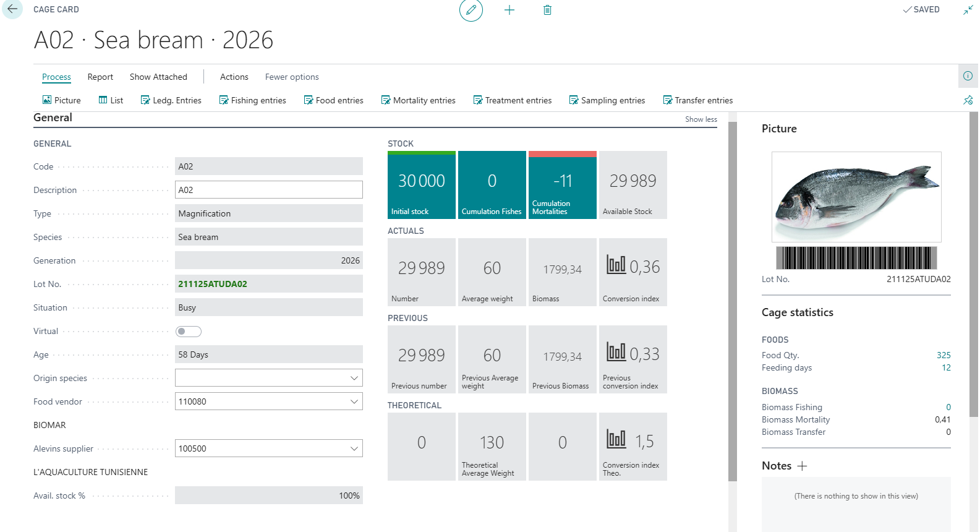
Task: Click the Initial stock 30 000 tile
Action: point(422,185)
